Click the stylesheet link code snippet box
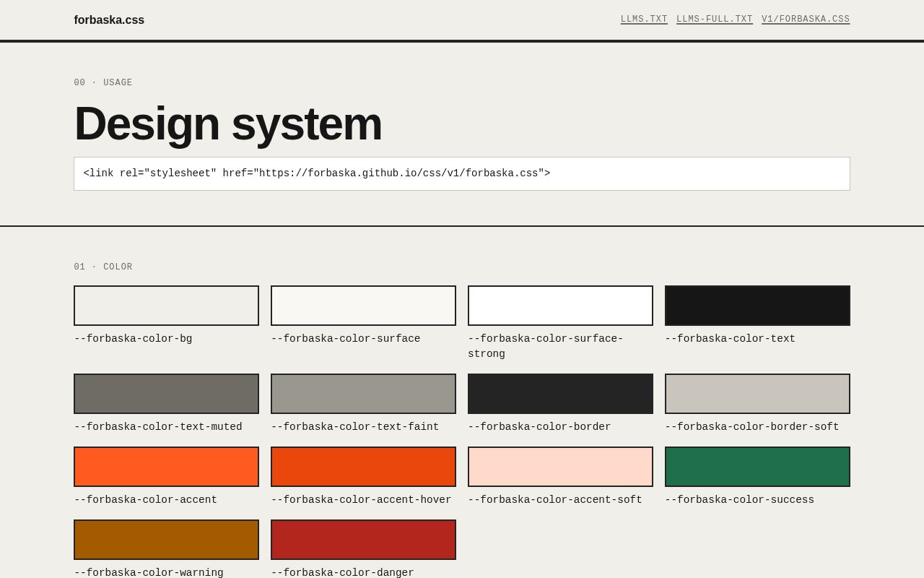The image size is (924, 578). pos(462,173)
